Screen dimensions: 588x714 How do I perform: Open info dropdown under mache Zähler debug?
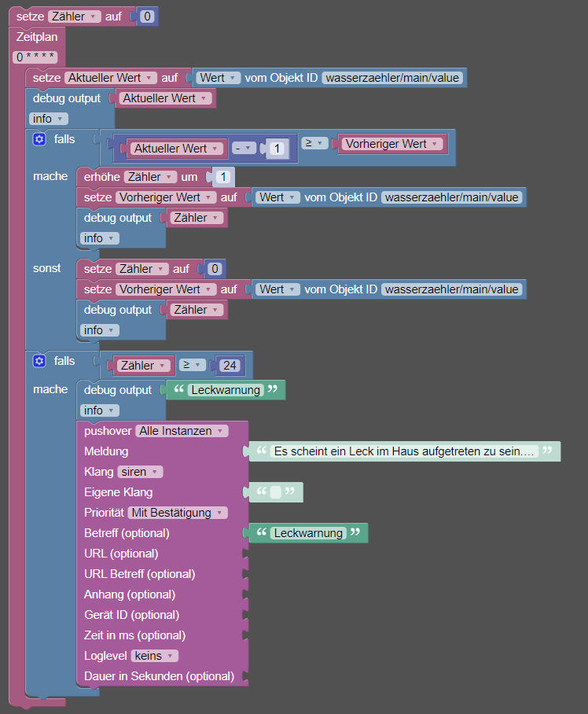coord(99,238)
